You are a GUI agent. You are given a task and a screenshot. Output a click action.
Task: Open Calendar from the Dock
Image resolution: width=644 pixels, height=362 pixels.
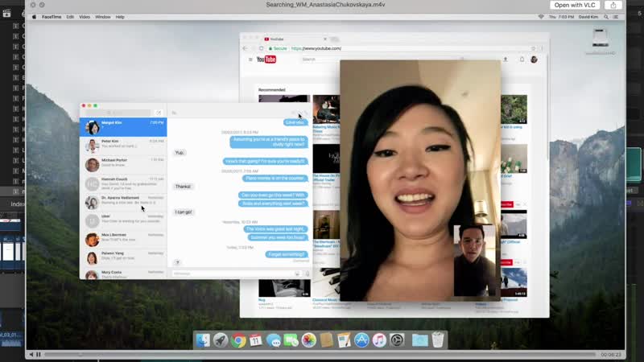coord(255,340)
